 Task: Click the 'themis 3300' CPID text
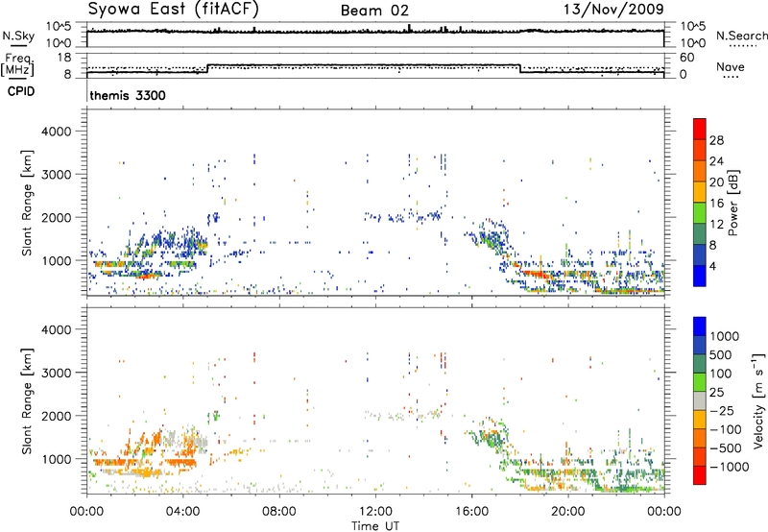pos(128,95)
